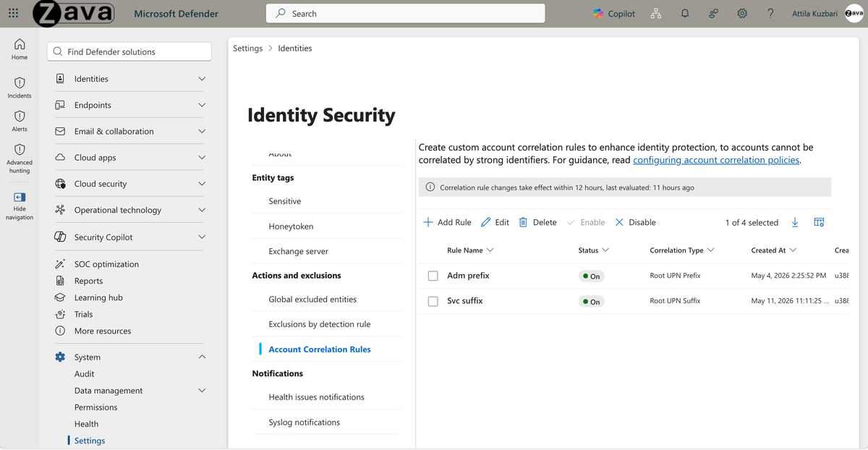Screen dimensions: 868x450
Task: Select Honeytoken menu item
Action: pos(326,226)
